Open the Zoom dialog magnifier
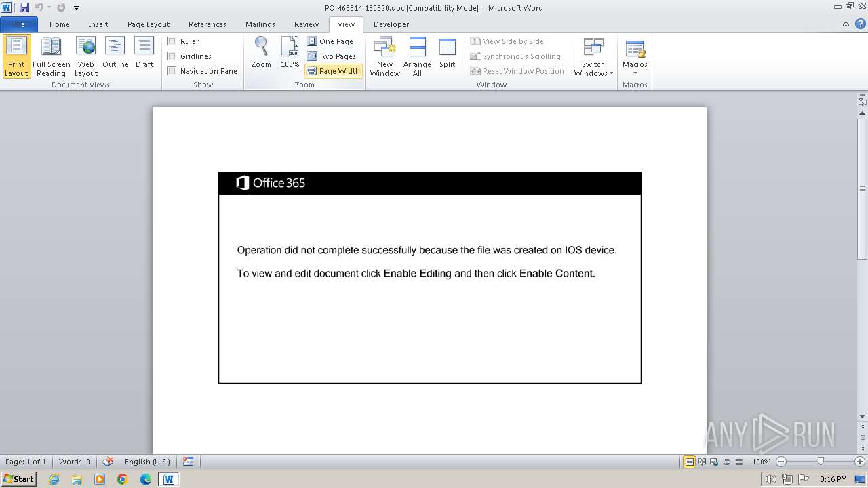The height and width of the screenshot is (488, 868). [261, 53]
